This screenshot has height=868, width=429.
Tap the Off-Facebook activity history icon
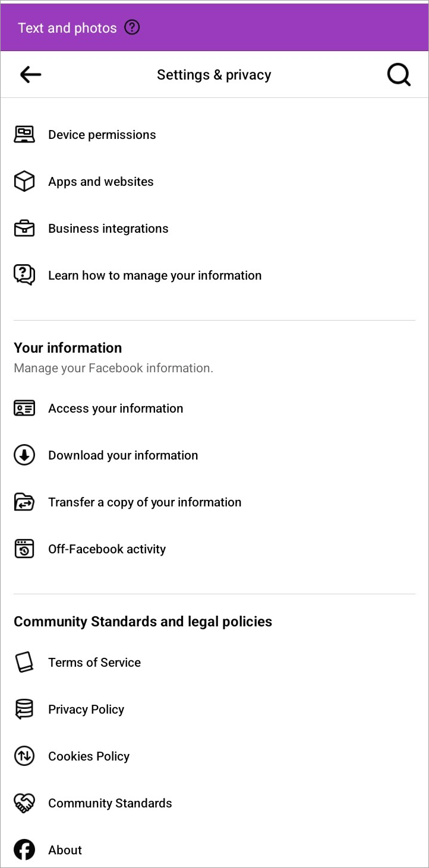(24, 549)
